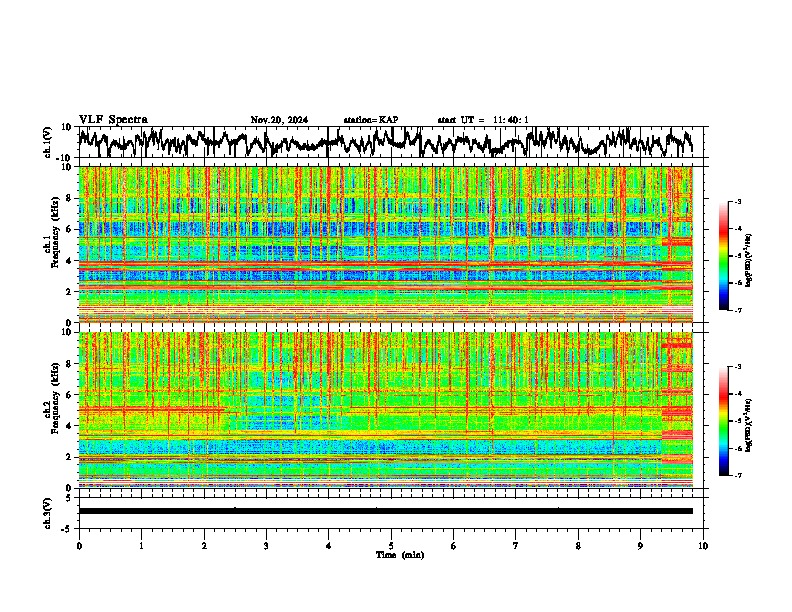The height and width of the screenshot is (612, 792).
Task: Click inside the ch.1 frequency spectrogram
Action: pos(386,244)
